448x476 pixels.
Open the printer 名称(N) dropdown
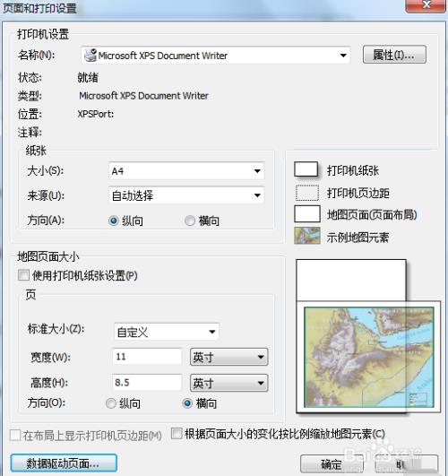point(216,56)
